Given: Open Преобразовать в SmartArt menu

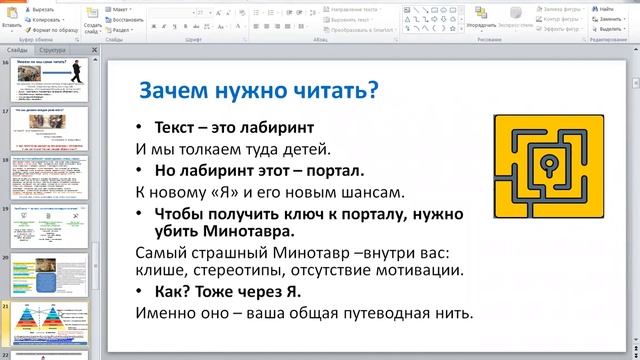Looking at the screenshot, I should [360, 30].
